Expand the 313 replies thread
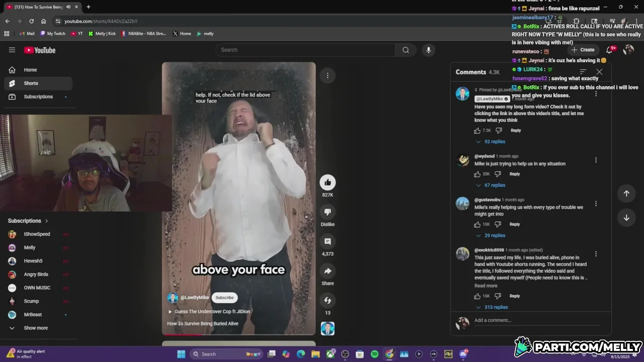The height and width of the screenshot is (362, 644). tap(492, 307)
